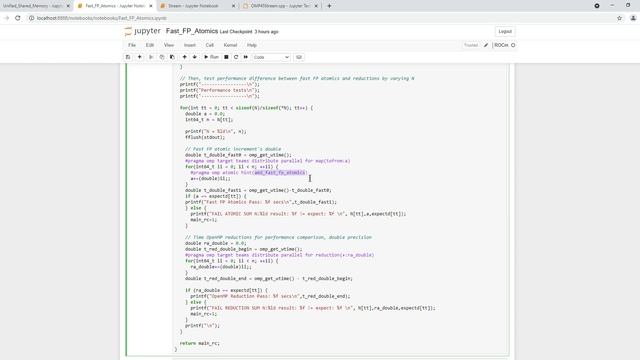
Task: Open the View menu
Action: (x=169, y=45)
